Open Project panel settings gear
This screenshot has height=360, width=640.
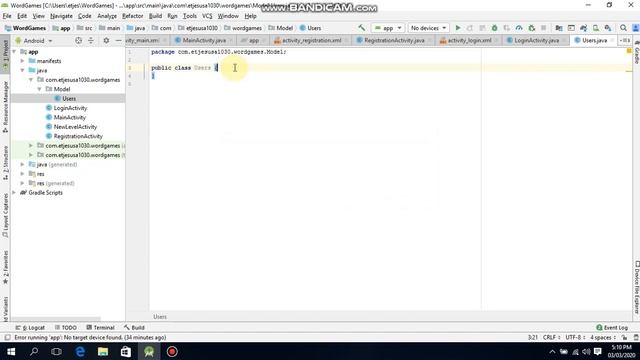tap(106, 40)
